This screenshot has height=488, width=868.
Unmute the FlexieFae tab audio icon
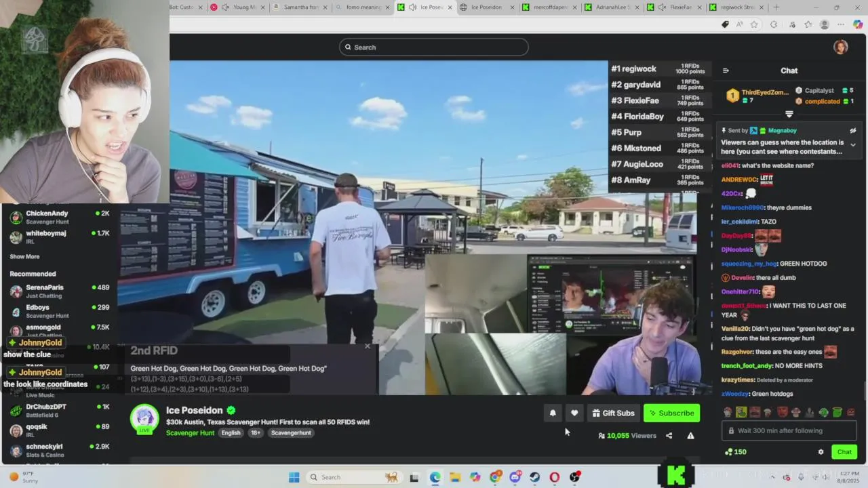(x=661, y=7)
